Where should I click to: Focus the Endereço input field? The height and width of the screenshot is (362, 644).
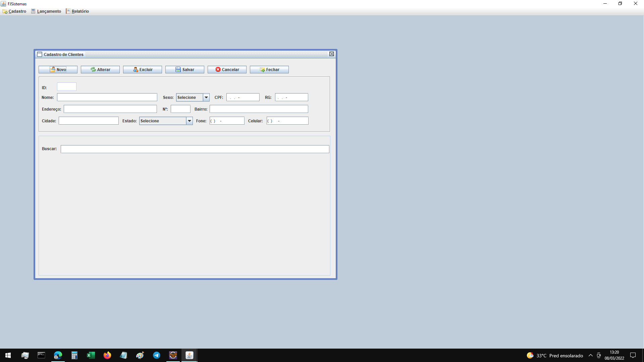point(110,109)
